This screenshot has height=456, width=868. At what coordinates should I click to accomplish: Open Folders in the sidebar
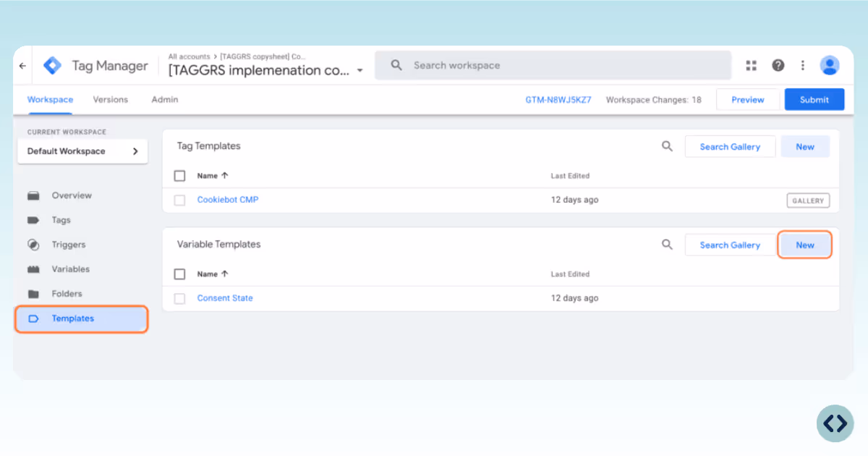[67, 294]
